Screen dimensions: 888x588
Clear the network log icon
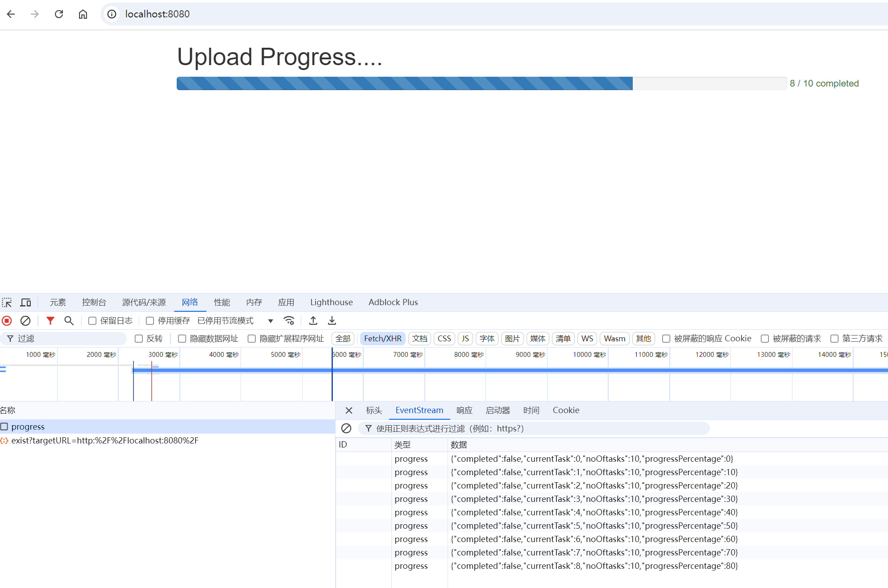(25, 321)
